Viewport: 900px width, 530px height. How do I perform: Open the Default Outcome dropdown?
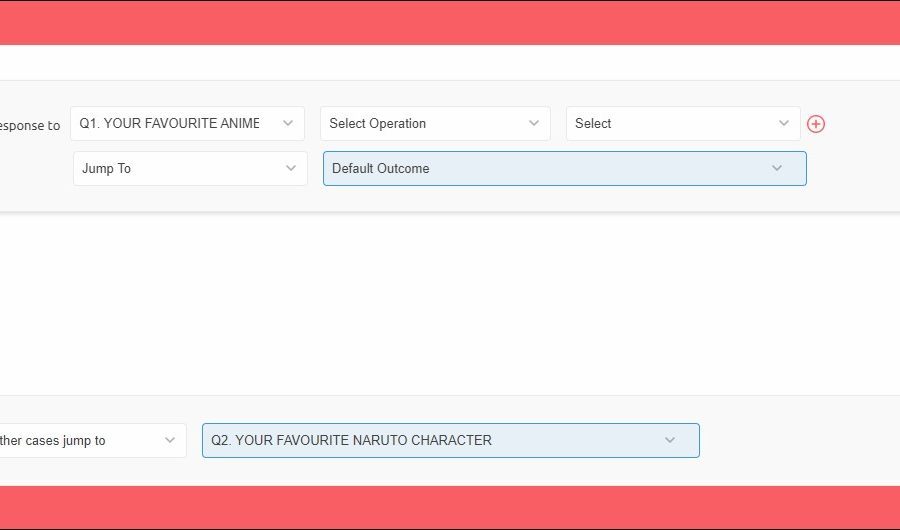[x=540, y=168]
